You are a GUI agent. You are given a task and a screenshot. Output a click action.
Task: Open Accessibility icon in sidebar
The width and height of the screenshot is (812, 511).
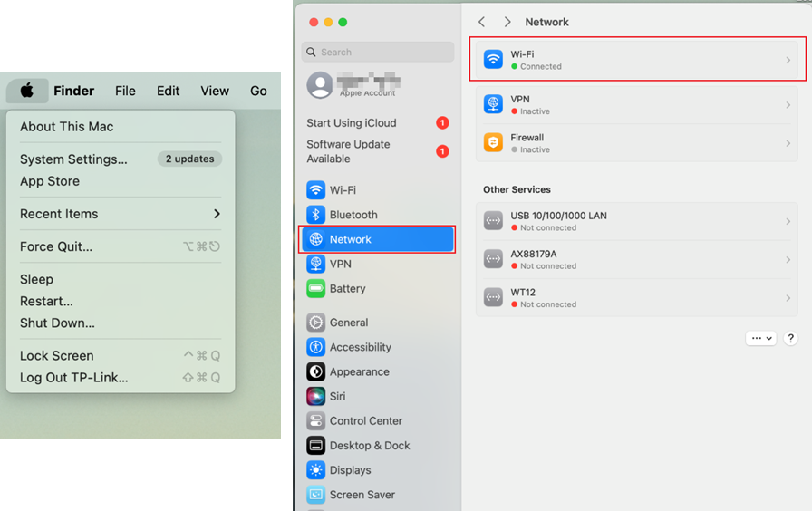(315, 347)
